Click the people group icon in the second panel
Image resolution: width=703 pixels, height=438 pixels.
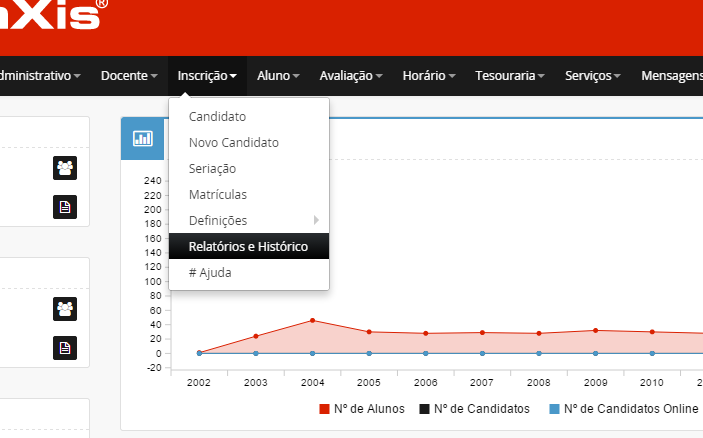[65, 309]
